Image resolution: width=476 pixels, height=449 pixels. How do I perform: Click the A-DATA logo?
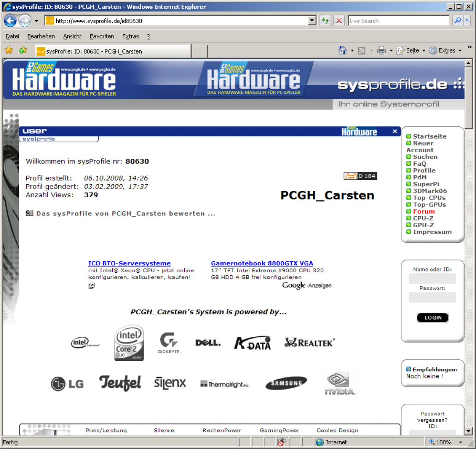[x=253, y=343]
